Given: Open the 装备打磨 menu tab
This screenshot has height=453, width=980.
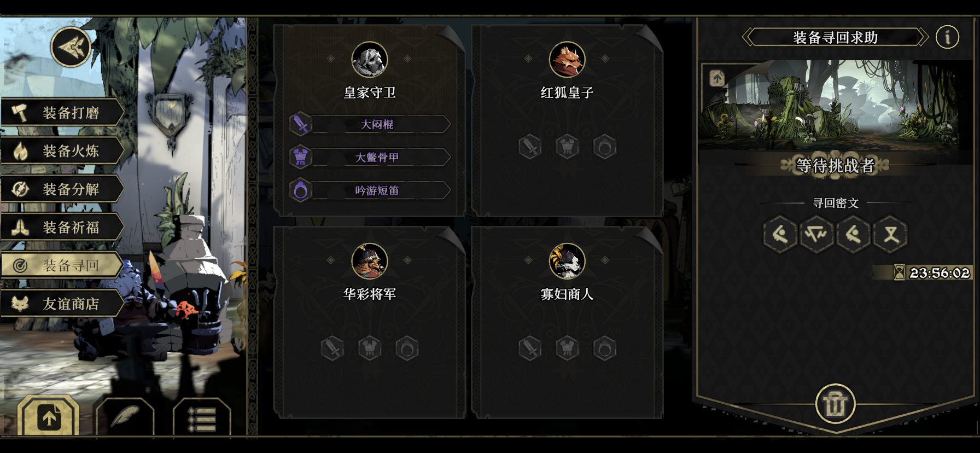Looking at the screenshot, I should point(62,113).
